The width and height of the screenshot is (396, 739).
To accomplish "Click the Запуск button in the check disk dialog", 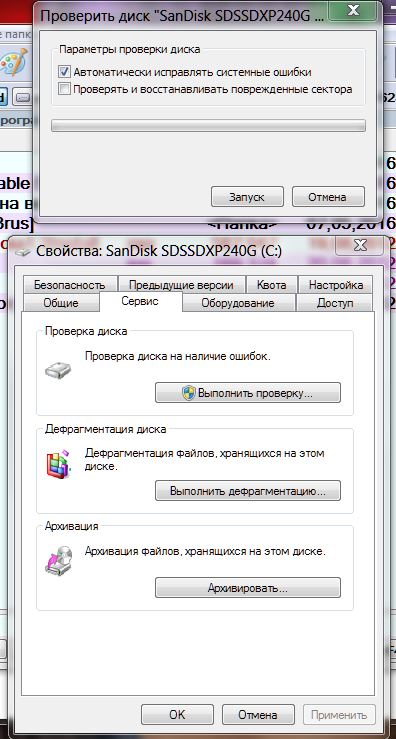I will click(247, 197).
